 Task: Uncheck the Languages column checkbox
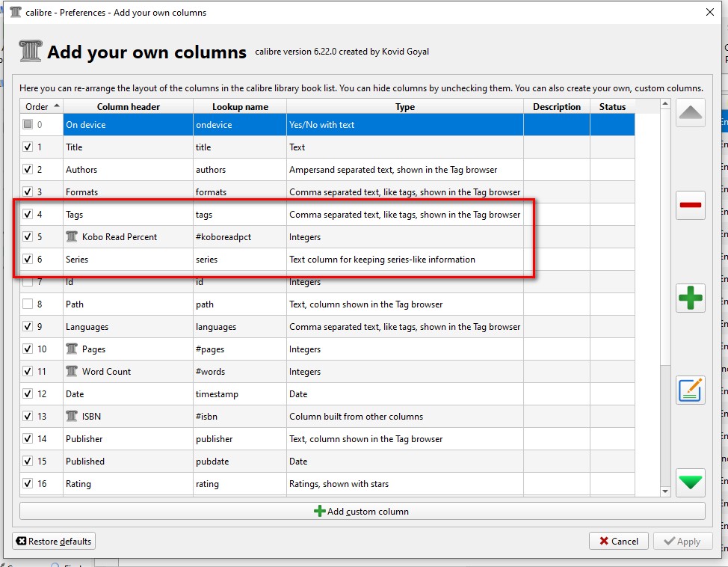tap(28, 326)
